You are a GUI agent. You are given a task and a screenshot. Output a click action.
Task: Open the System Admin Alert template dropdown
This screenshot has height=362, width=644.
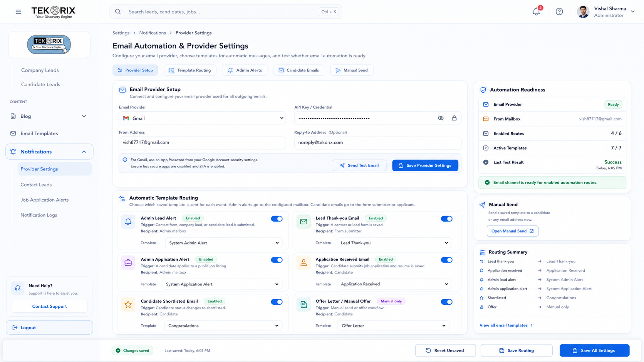(224, 243)
